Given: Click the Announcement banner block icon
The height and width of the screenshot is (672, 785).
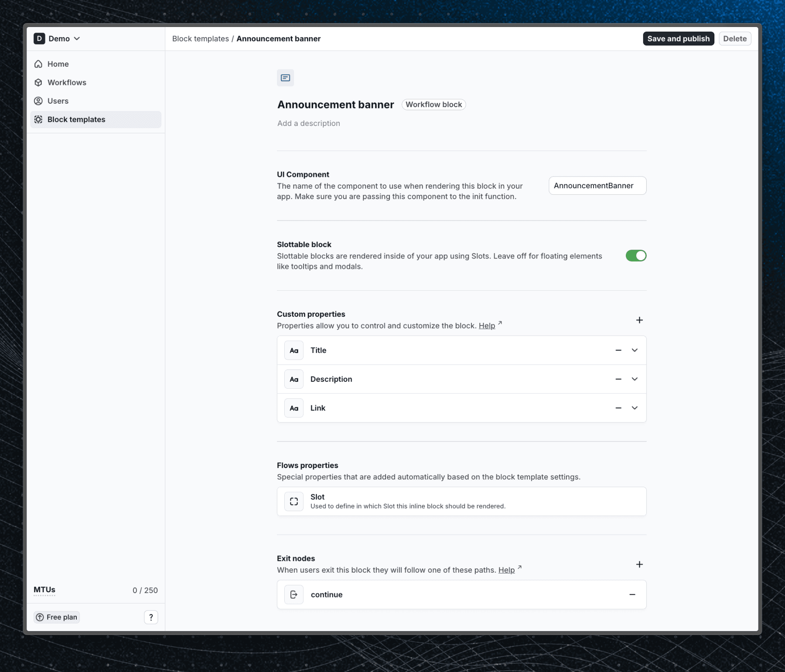Looking at the screenshot, I should 286,78.
